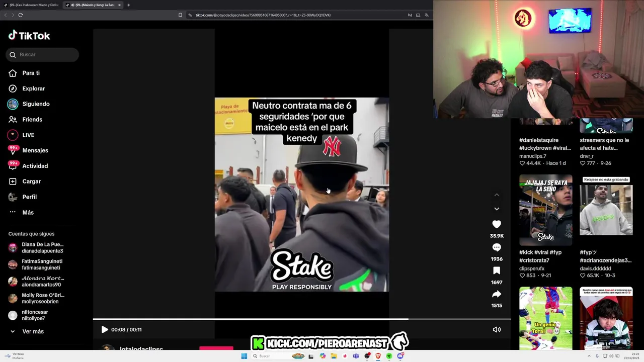Mute the video volume

coord(497,330)
